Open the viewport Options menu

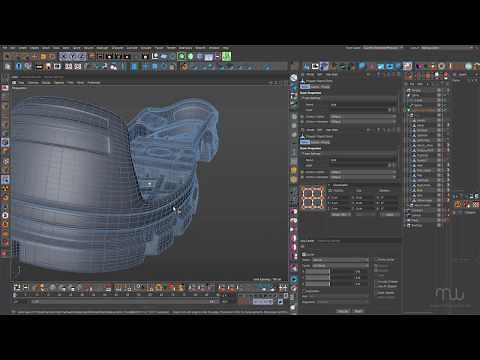click(59, 82)
